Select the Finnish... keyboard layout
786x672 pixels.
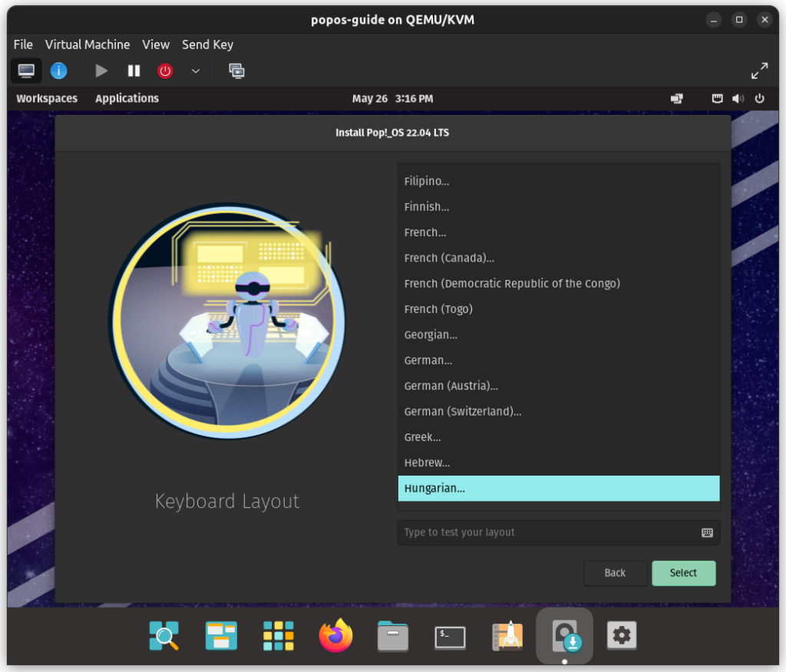559,206
